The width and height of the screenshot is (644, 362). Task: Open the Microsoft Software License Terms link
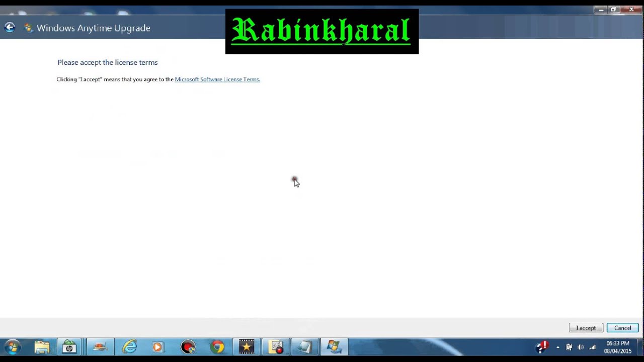(x=217, y=79)
